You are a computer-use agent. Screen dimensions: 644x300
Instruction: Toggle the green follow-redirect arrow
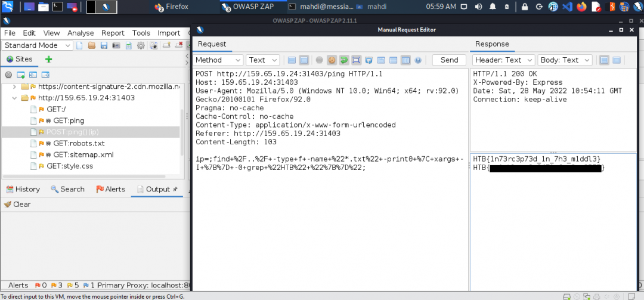pyautogui.click(x=344, y=60)
